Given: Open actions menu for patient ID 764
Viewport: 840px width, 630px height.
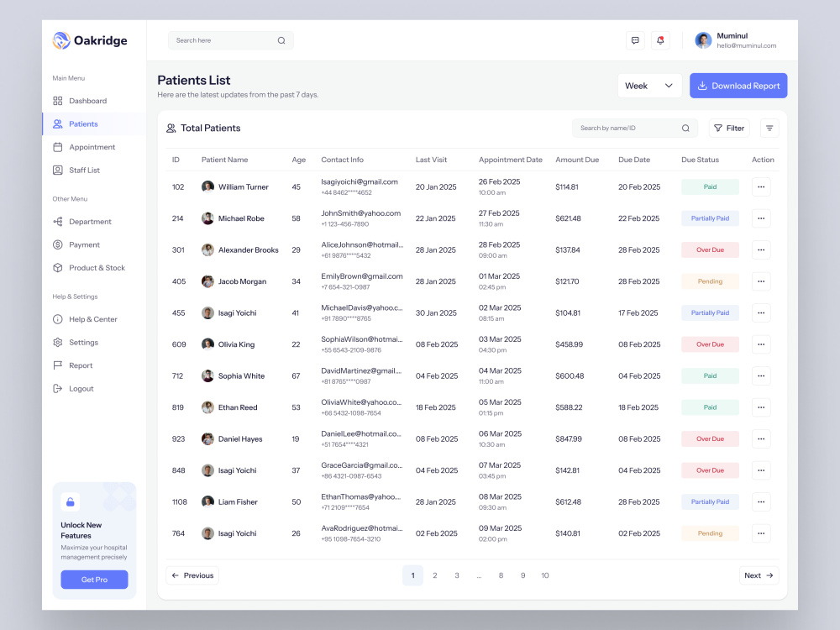Looking at the screenshot, I should point(761,533).
